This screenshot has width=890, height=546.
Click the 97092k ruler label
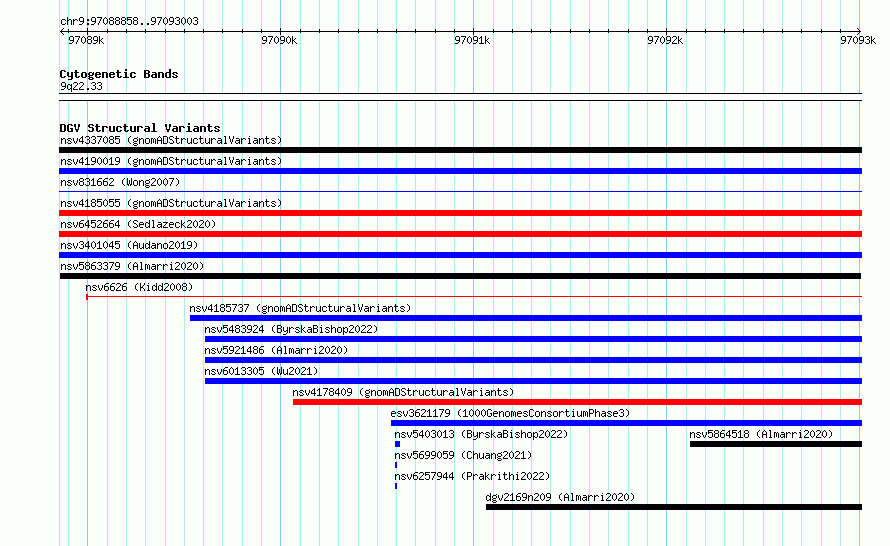pos(665,40)
